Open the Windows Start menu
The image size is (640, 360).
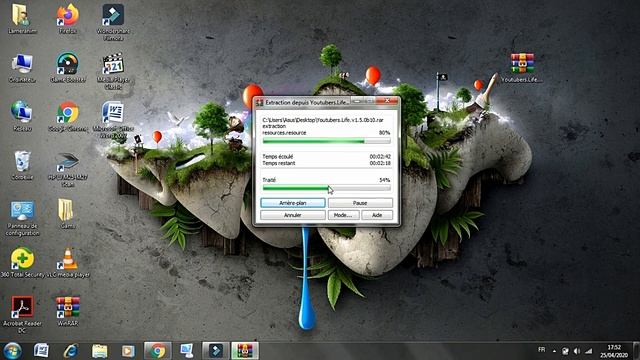[x=12, y=351]
